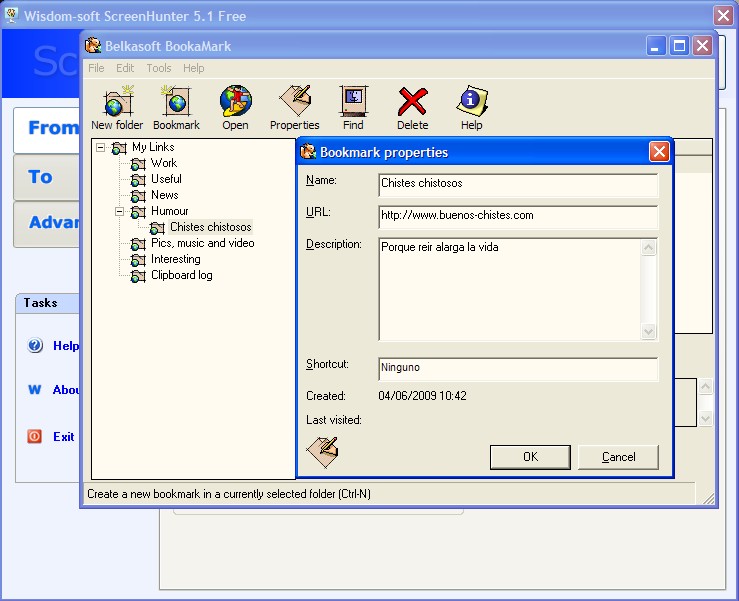Click the ScreenHunter red Exit icon
Screen dimensions: 739x601
click(x=34, y=436)
